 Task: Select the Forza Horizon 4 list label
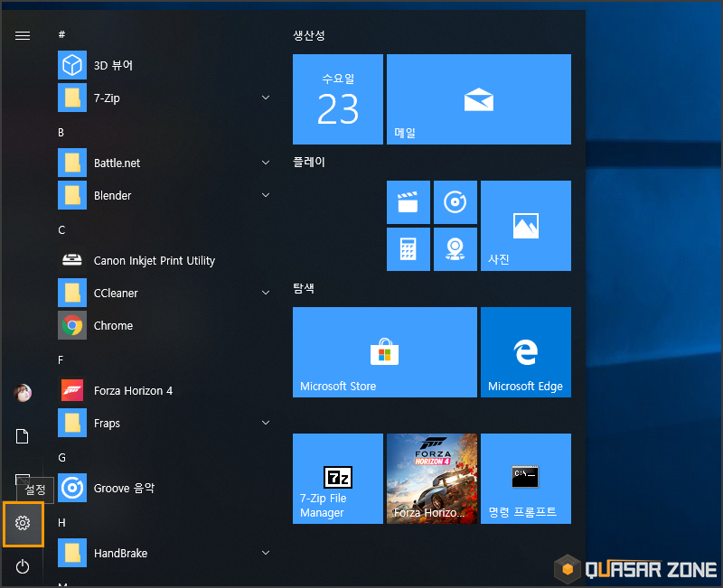(133, 391)
